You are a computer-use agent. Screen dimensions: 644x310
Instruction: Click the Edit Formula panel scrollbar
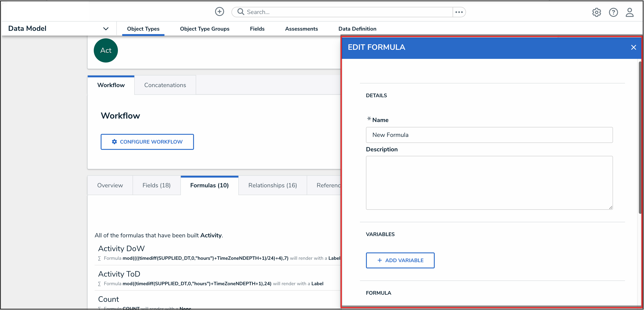pyautogui.click(x=640, y=138)
